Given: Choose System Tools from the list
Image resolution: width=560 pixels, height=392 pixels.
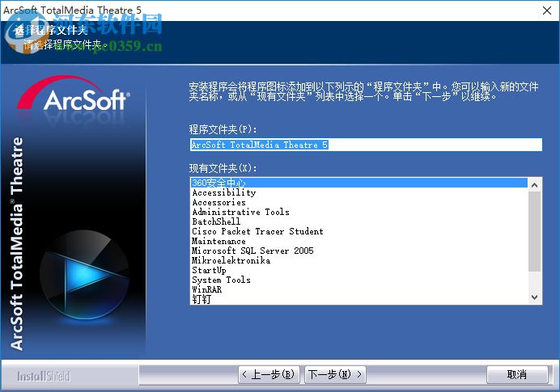Looking at the screenshot, I should point(359,280).
